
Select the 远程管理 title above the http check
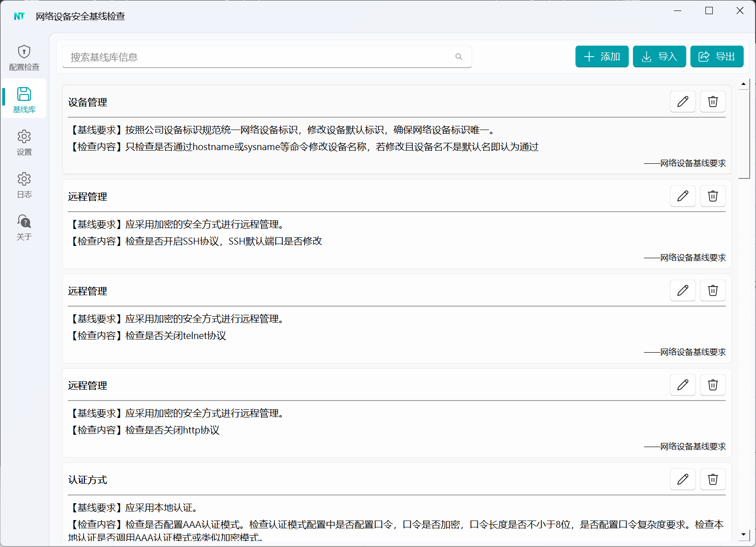pyautogui.click(x=88, y=386)
